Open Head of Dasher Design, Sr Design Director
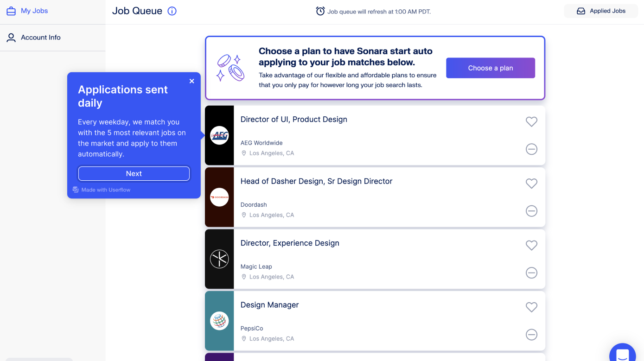644x361 pixels. tap(316, 181)
